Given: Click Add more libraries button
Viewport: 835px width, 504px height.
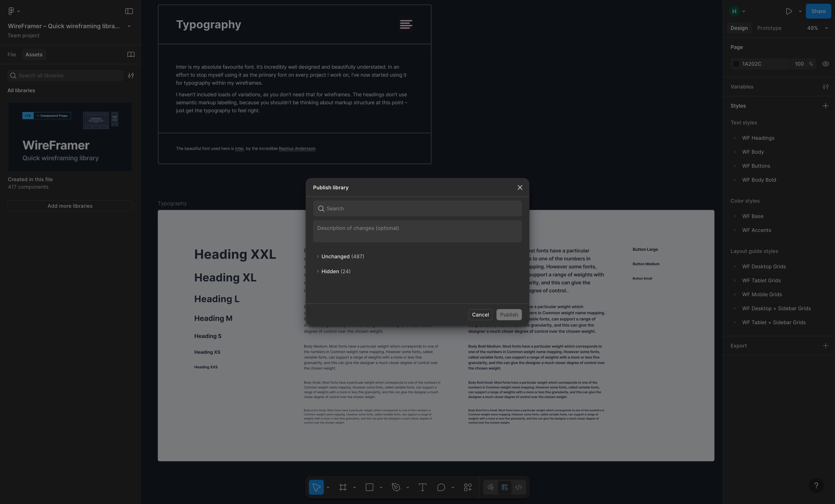Looking at the screenshot, I should click(x=70, y=206).
